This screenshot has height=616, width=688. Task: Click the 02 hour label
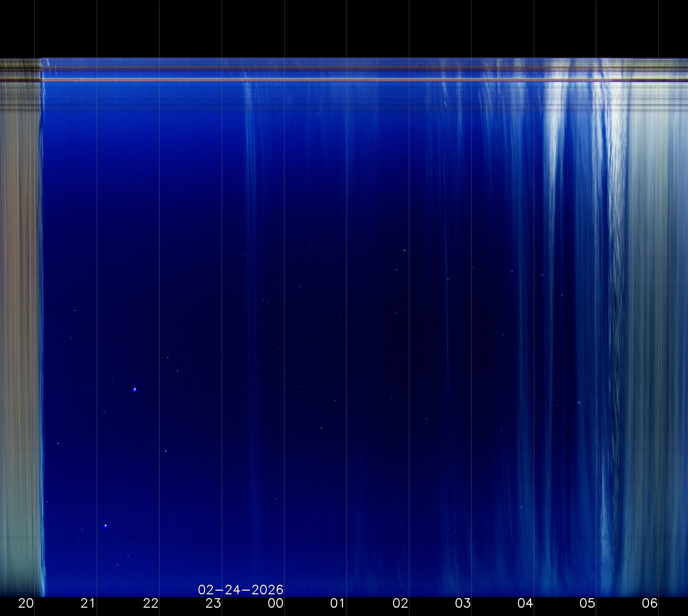point(401,603)
